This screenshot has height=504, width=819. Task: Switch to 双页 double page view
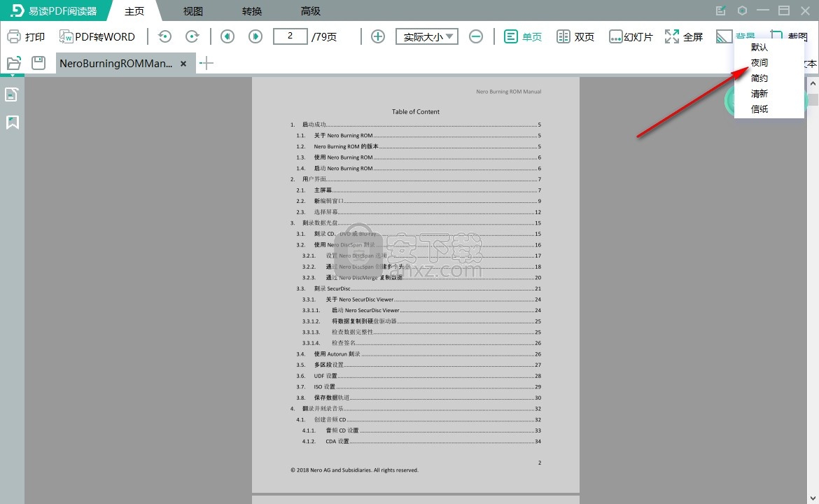pos(575,36)
